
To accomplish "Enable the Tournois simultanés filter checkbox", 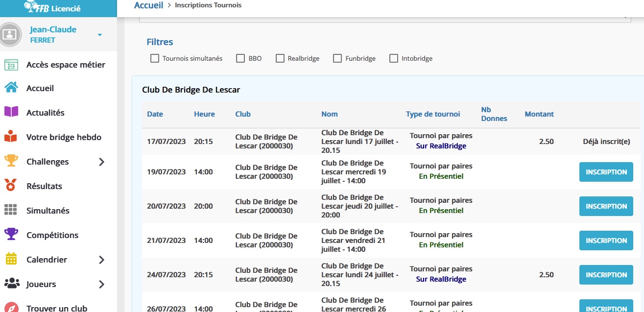I will click(155, 58).
